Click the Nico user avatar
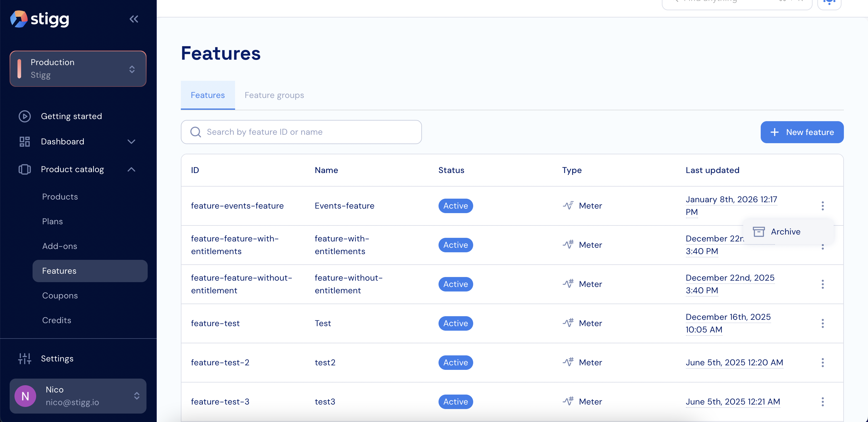868x422 pixels. (25, 396)
